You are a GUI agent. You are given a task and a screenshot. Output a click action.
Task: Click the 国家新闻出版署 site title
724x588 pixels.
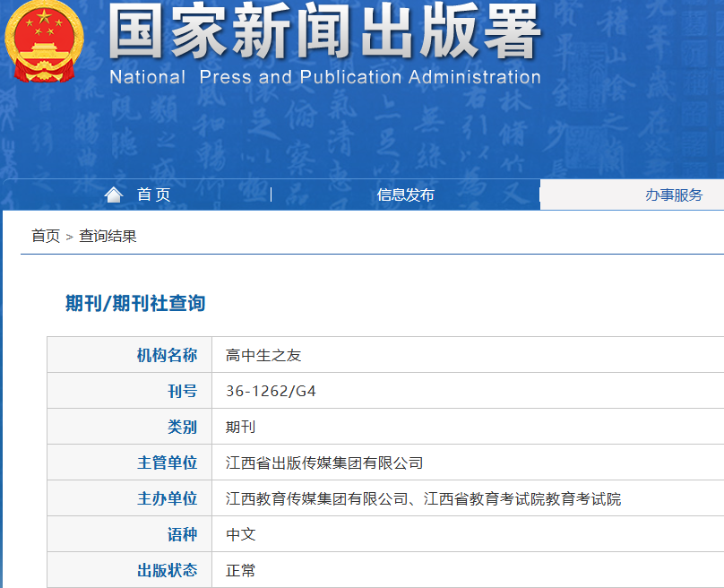pos(324,30)
